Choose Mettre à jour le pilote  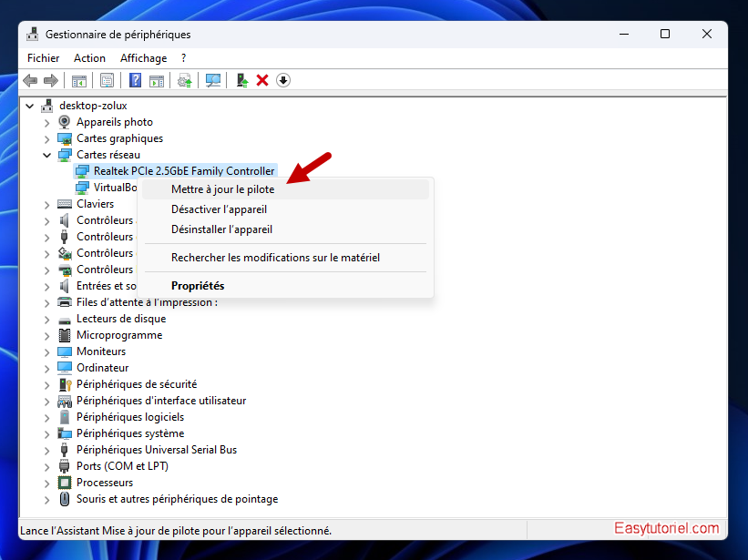(x=285, y=189)
